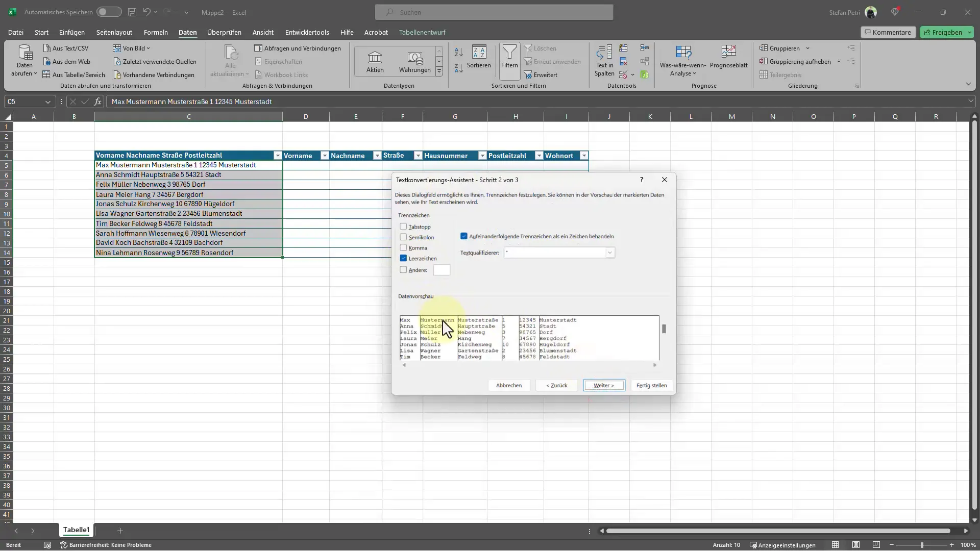
Task: Open the Wohnort column filter dropdown
Action: pos(583,156)
